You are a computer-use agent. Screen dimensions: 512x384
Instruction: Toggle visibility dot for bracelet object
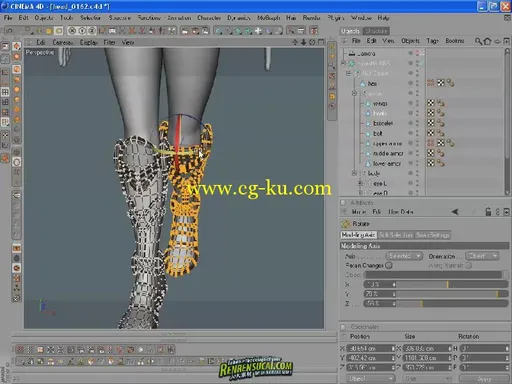410,123
